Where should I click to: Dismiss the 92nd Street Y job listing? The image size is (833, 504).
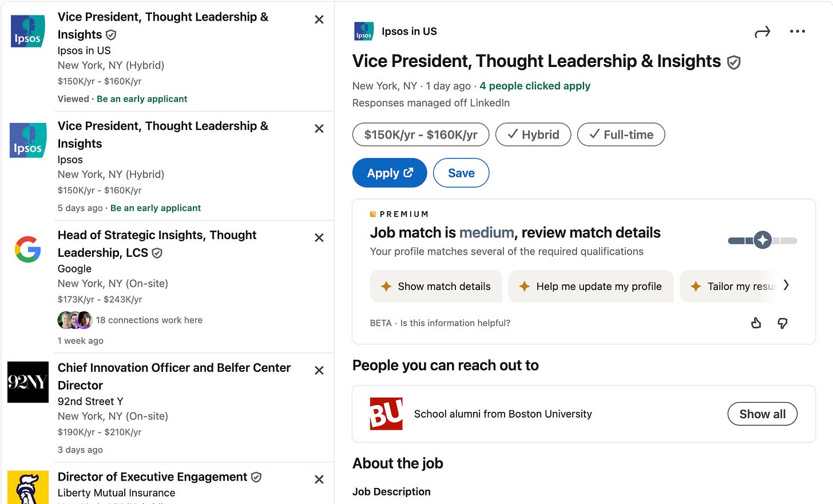click(319, 370)
